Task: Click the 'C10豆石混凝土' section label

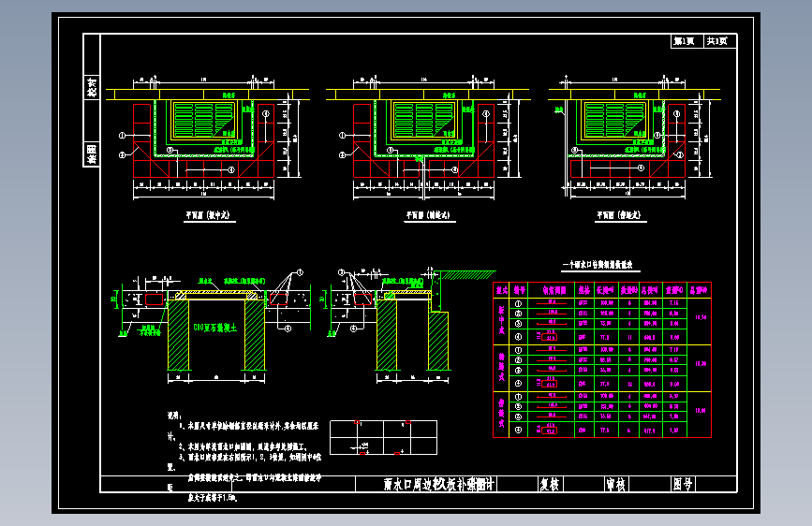Action: pos(214,328)
